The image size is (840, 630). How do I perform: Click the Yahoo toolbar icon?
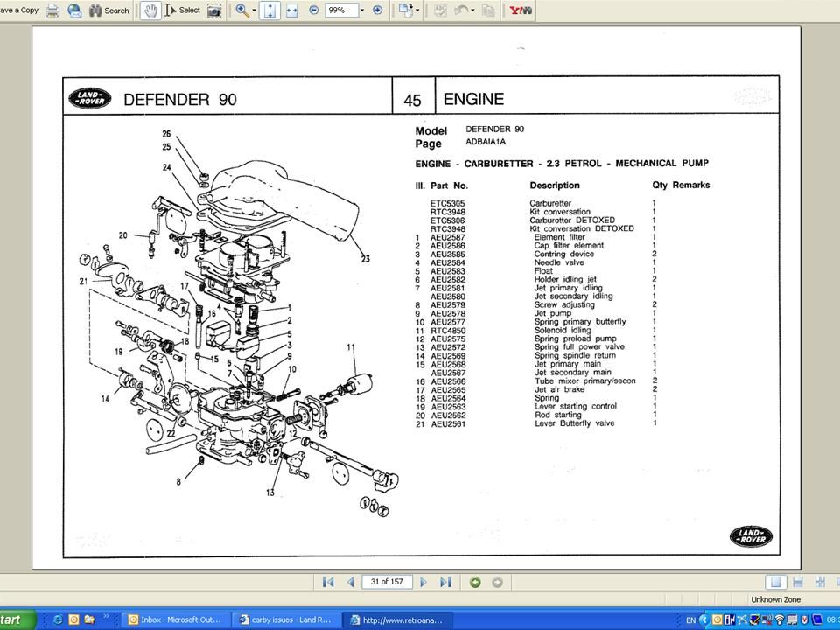(x=521, y=10)
